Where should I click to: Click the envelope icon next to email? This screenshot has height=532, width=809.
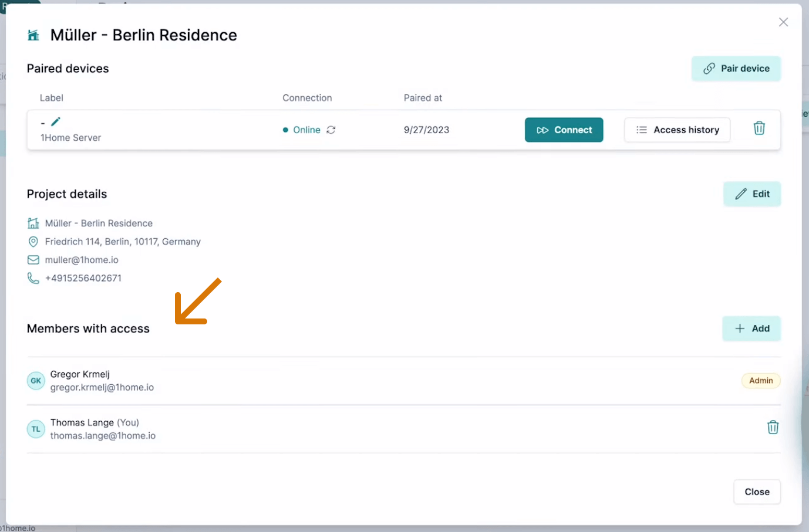(x=33, y=260)
